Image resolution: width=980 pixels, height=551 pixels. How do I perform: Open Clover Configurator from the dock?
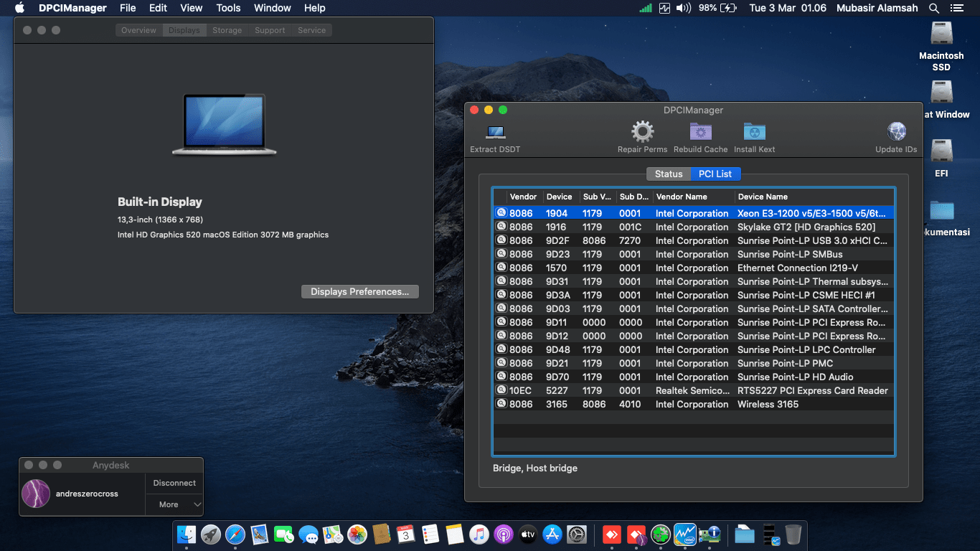pos(661,534)
